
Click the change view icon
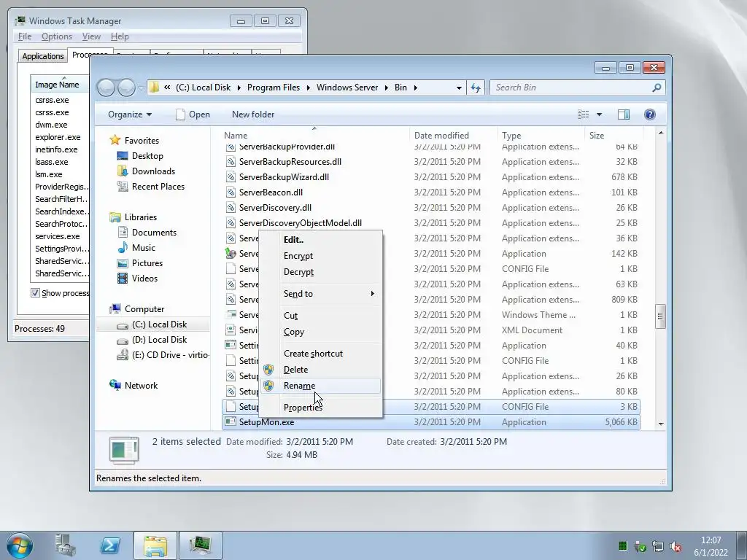point(583,114)
